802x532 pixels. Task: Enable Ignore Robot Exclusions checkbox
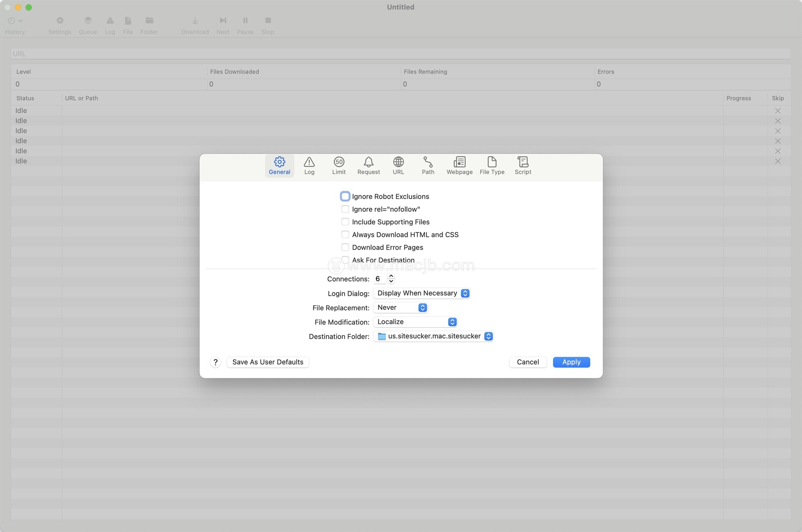click(345, 196)
